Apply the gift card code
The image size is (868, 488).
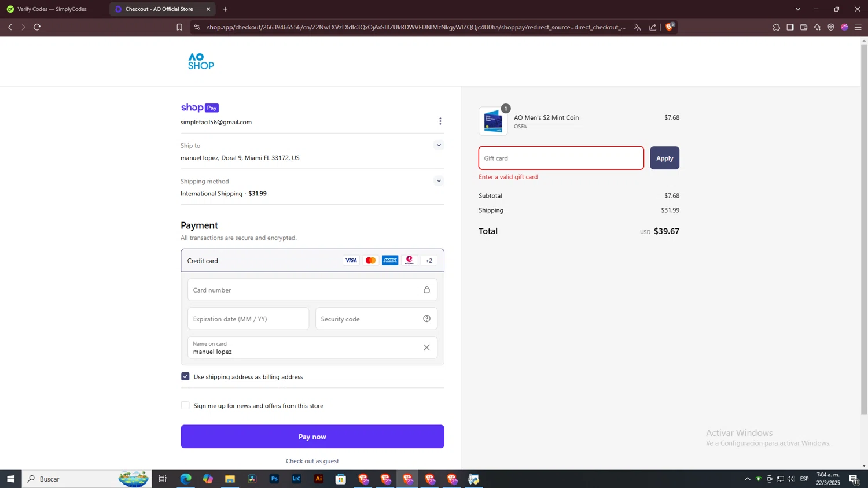tap(664, 158)
